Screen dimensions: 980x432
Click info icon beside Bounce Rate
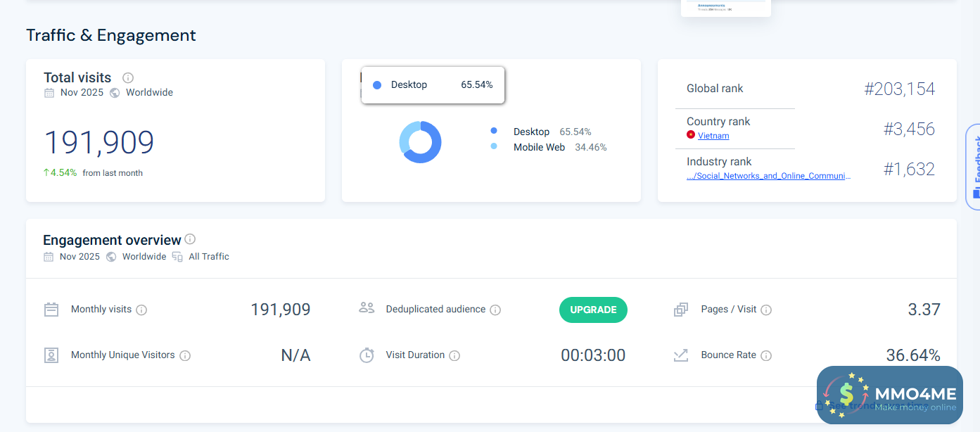coord(766,355)
